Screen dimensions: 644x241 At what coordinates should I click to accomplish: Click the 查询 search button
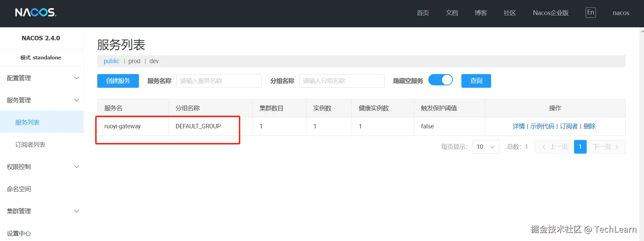476,81
